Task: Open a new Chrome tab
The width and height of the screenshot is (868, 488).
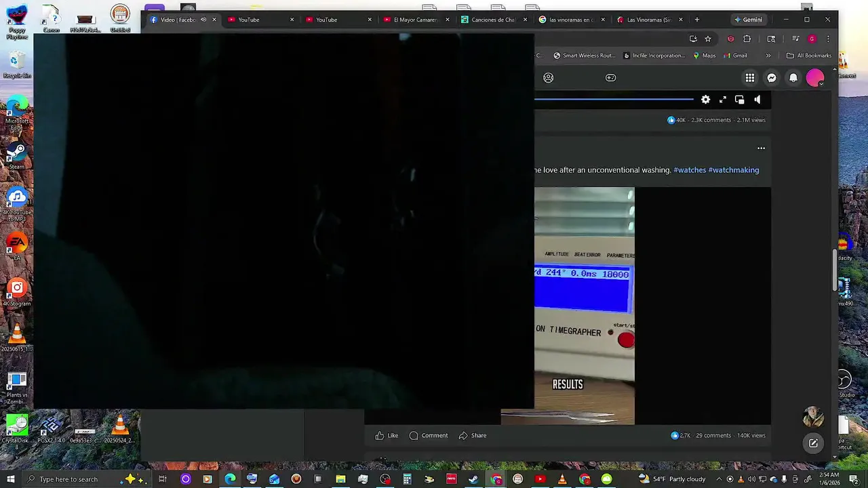Action: pyautogui.click(x=696, y=20)
